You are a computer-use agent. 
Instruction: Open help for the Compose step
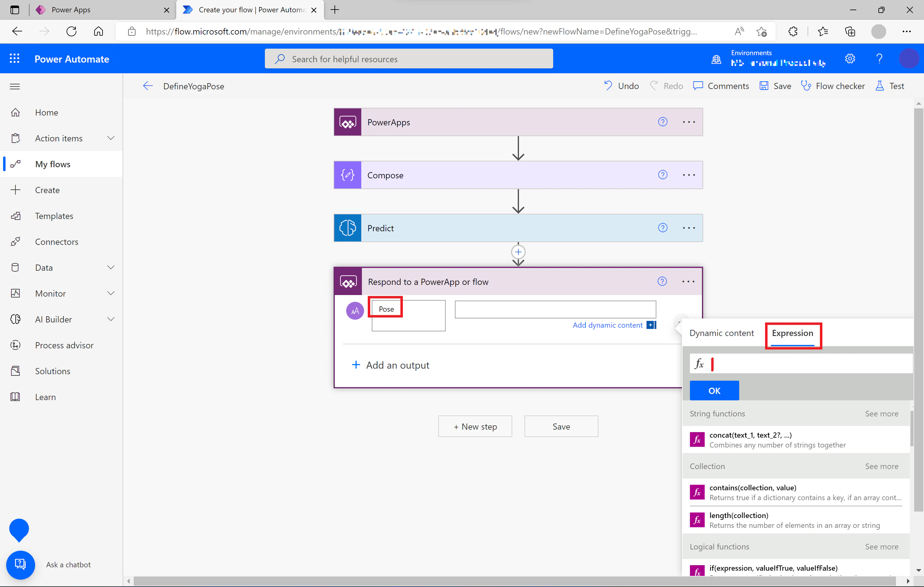point(663,175)
